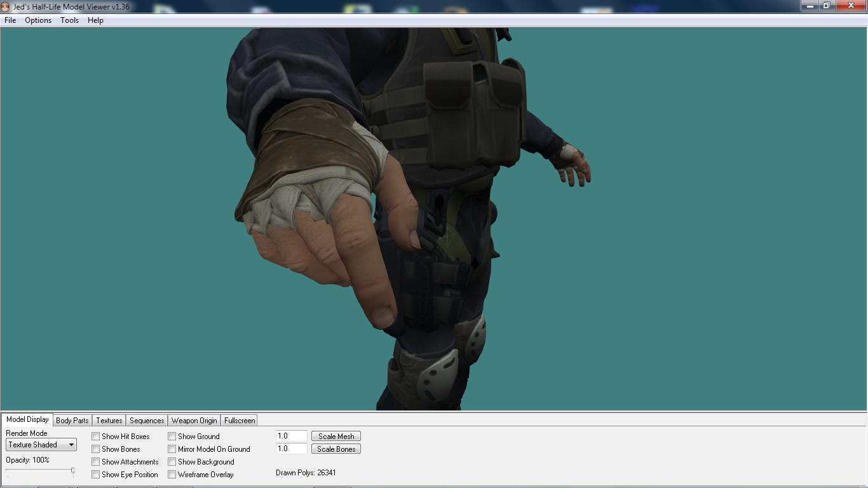Enable Show Bones
The width and height of the screenshot is (868, 488).
coord(96,449)
